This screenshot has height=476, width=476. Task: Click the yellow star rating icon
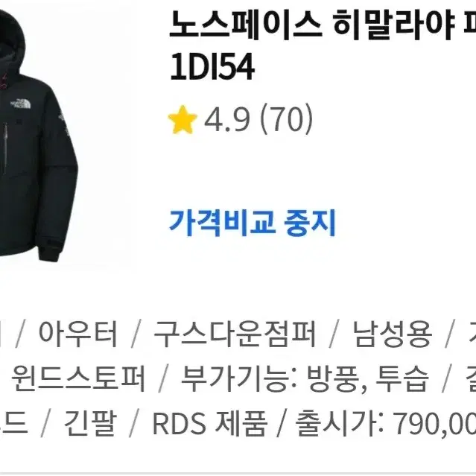[x=183, y=120]
